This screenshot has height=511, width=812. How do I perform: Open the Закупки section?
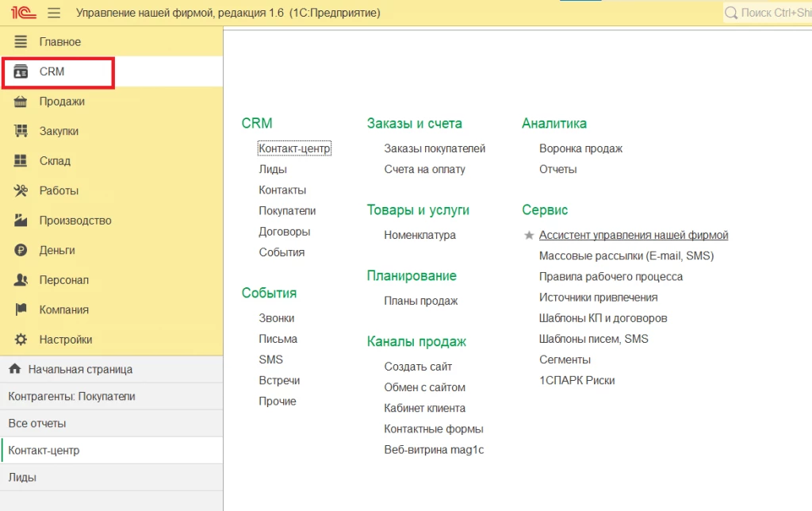[x=112, y=131]
